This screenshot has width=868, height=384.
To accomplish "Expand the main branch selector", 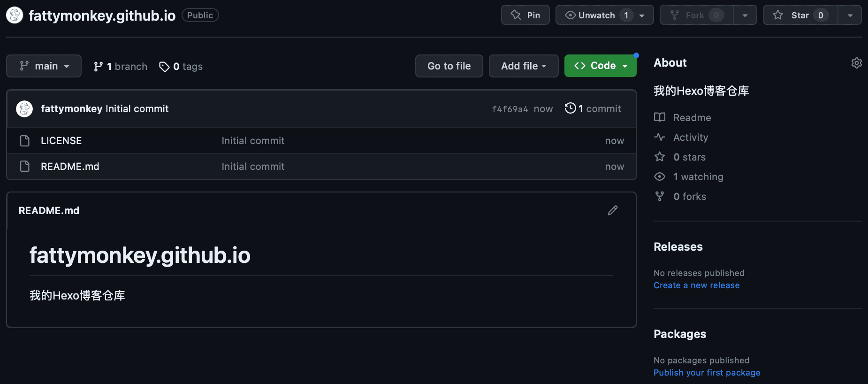I will [44, 66].
